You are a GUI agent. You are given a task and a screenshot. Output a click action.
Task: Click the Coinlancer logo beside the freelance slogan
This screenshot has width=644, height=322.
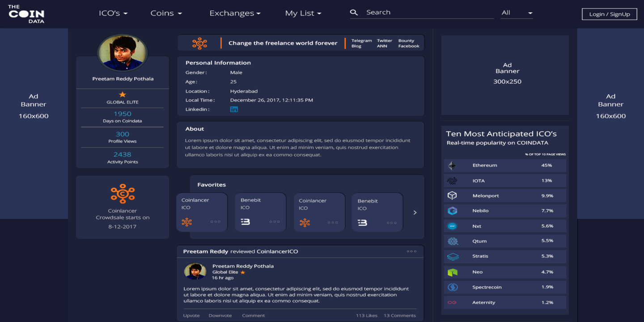(199, 43)
